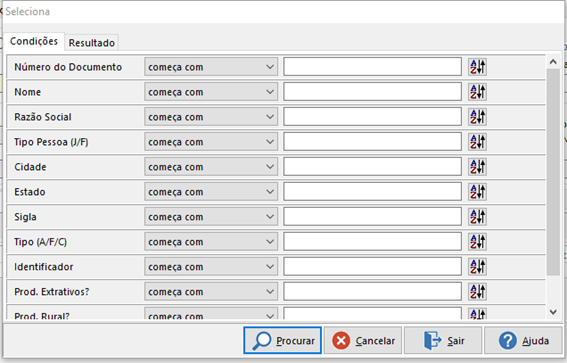Expand the Tipo (A/F/C) condition dropdown

[x=211, y=242]
